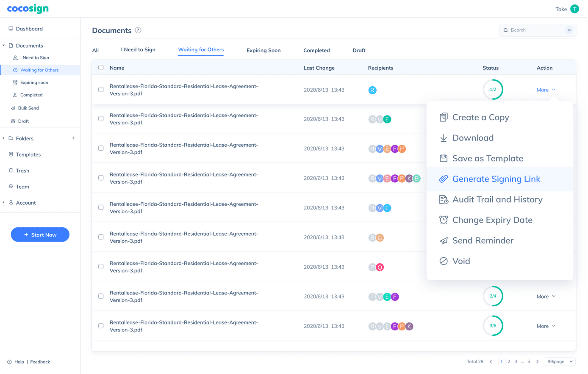Viewport: 588px width, 374px height.
Task: Switch to the All tab
Action: tap(95, 50)
